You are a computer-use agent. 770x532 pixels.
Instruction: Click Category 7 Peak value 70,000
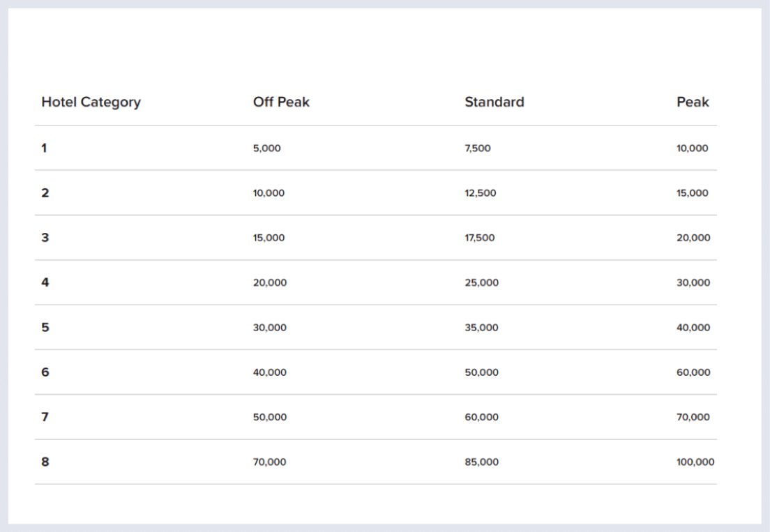coord(693,418)
